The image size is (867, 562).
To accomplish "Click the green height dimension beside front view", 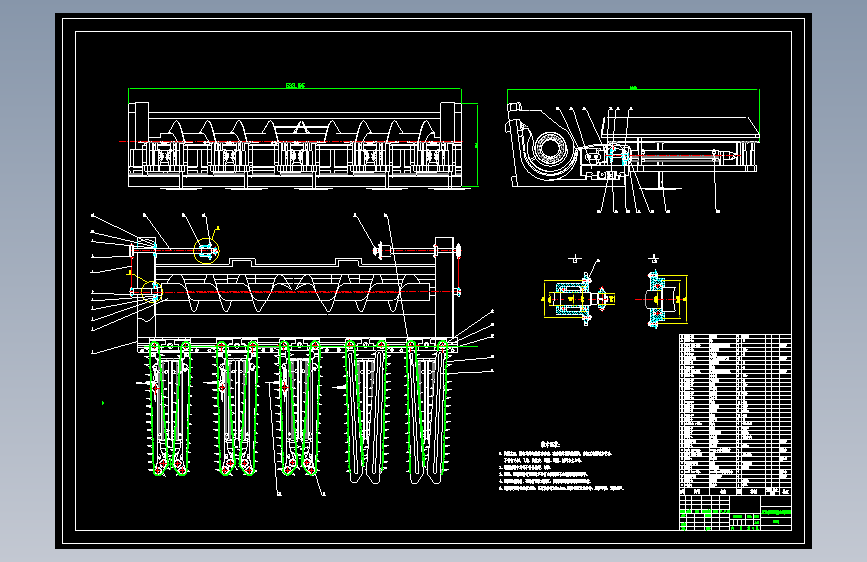I will pos(476,145).
